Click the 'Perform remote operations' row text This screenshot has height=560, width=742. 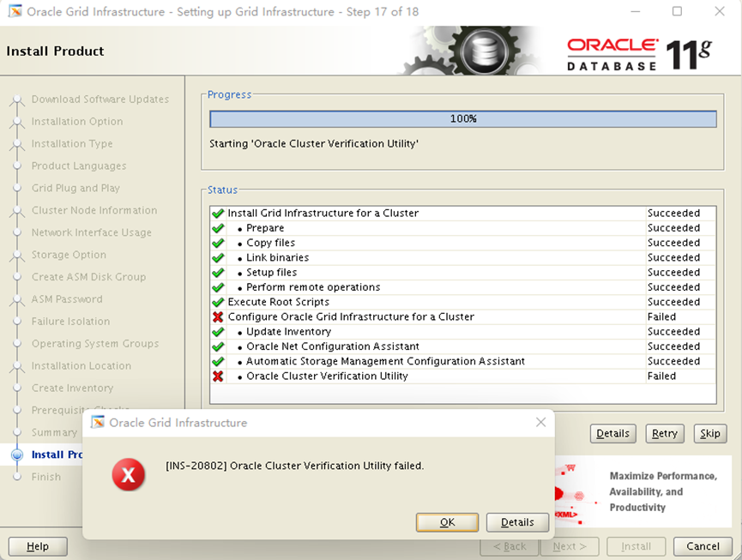313,287
